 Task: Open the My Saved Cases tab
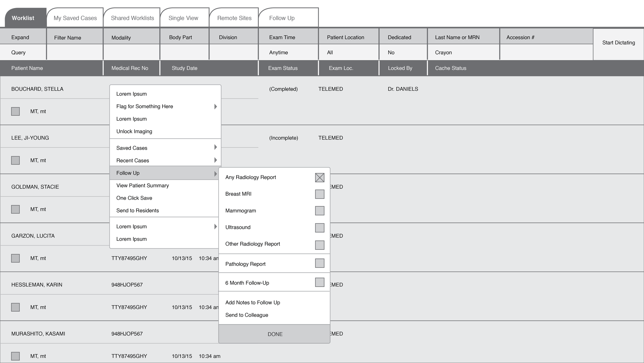tap(75, 18)
